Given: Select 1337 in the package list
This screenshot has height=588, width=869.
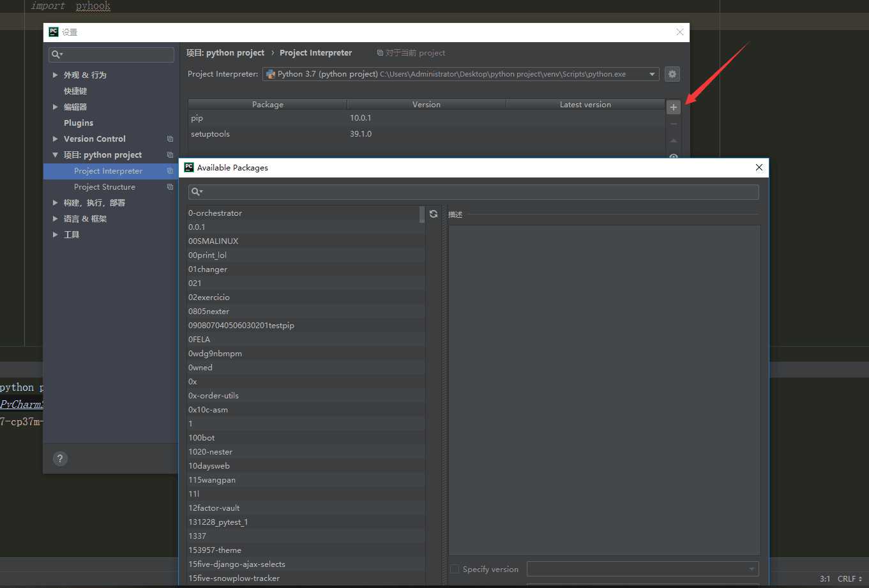Looking at the screenshot, I should click(306, 536).
